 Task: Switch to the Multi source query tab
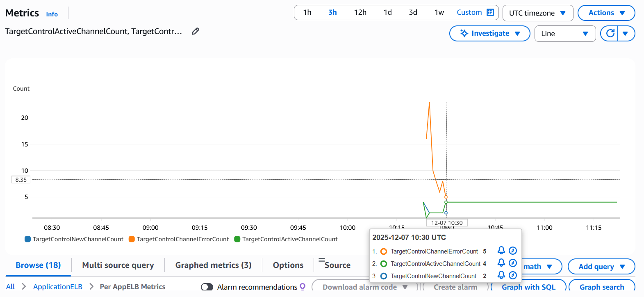coord(118,265)
